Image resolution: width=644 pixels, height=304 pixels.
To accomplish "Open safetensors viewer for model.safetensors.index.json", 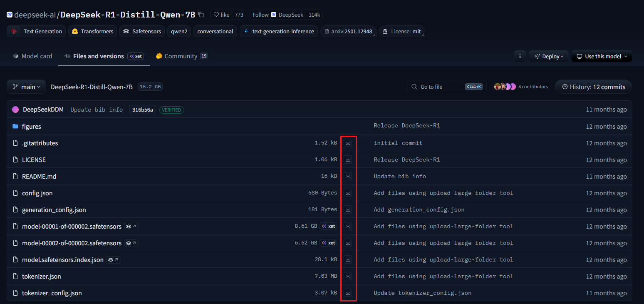I will coord(113,260).
